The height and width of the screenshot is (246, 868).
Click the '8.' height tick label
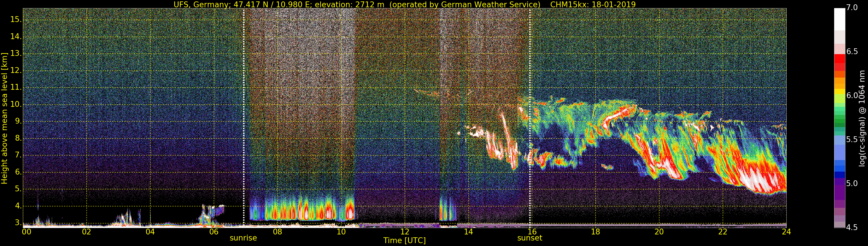(18, 138)
